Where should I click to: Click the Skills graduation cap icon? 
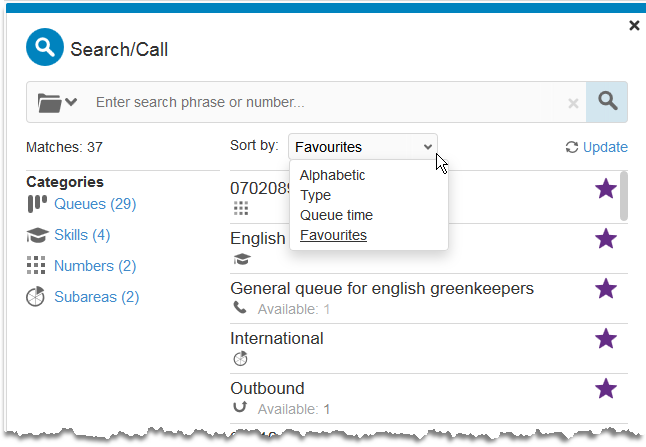click(x=37, y=235)
